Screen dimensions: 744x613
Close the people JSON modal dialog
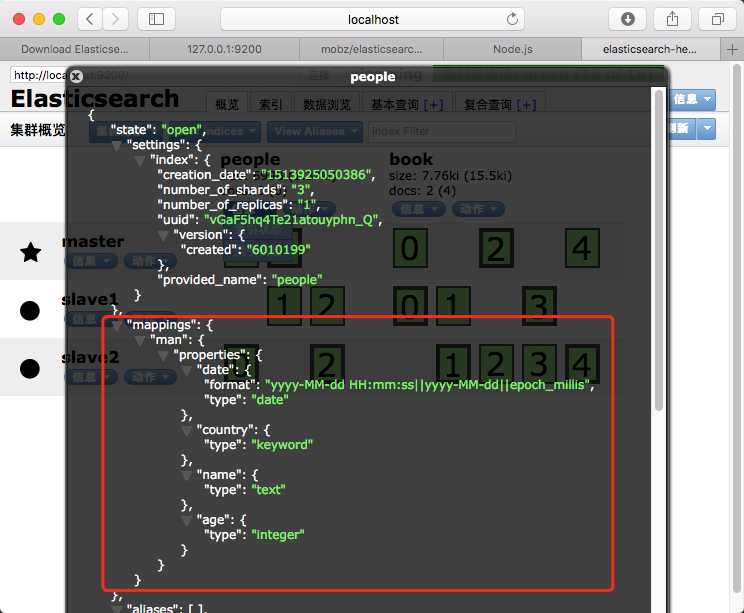76,76
